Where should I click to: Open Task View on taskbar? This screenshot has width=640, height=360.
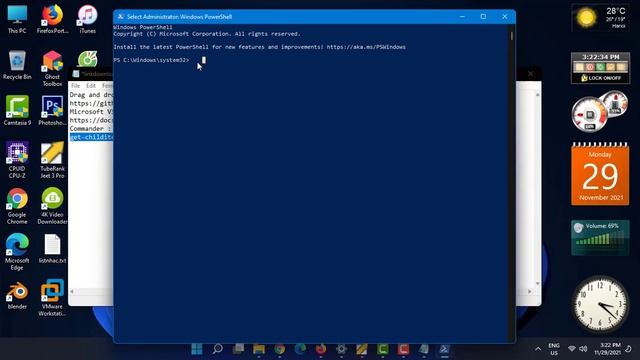[238, 349]
